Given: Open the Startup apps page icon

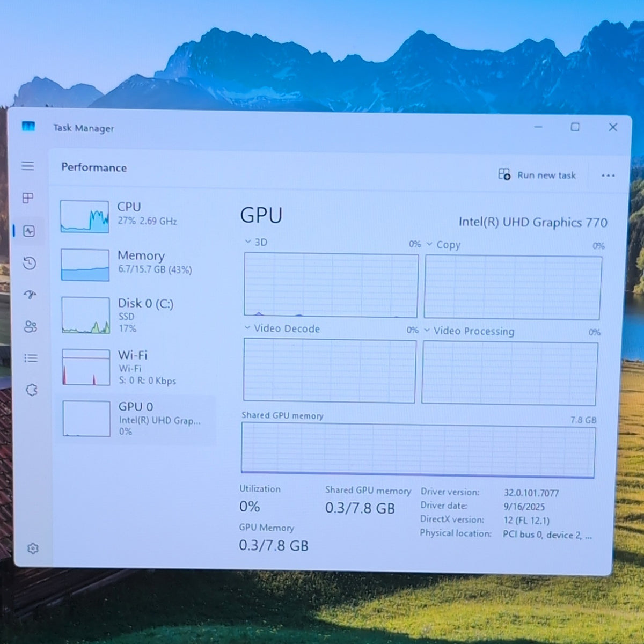Looking at the screenshot, I should (30, 295).
